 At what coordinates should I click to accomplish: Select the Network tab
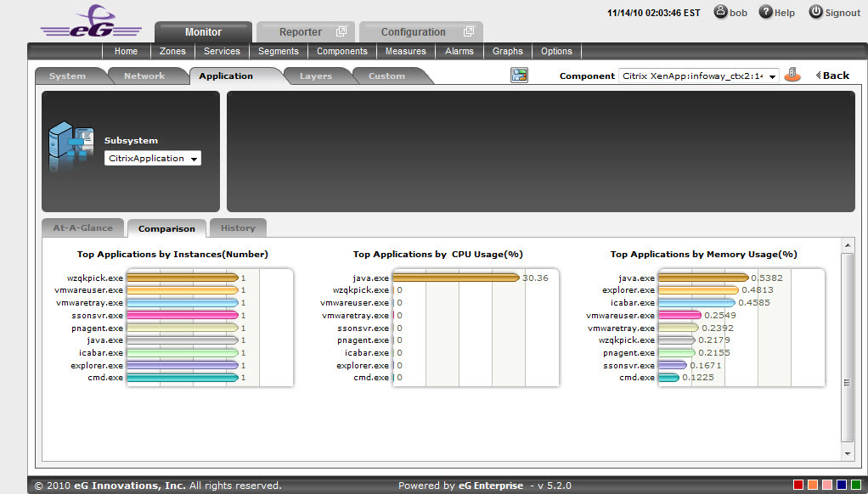click(x=144, y=76)
